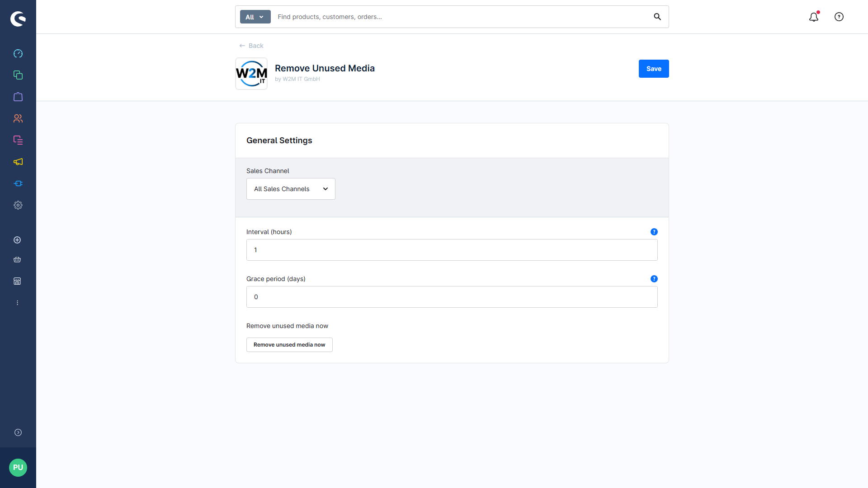
Task: Open the PU user avatar menu
Action: (x=18, y=468)
